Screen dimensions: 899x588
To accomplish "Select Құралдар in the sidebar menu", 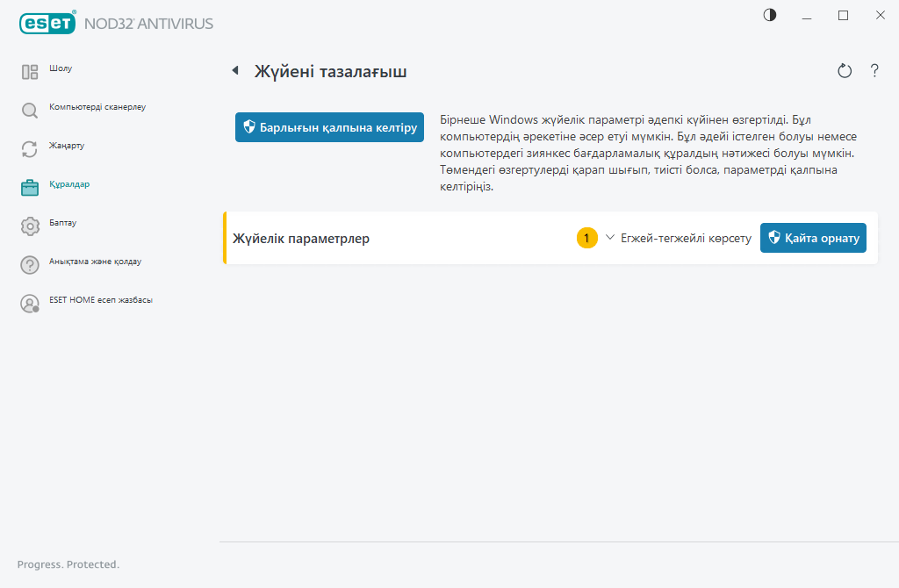I will [x=69, y=184].
